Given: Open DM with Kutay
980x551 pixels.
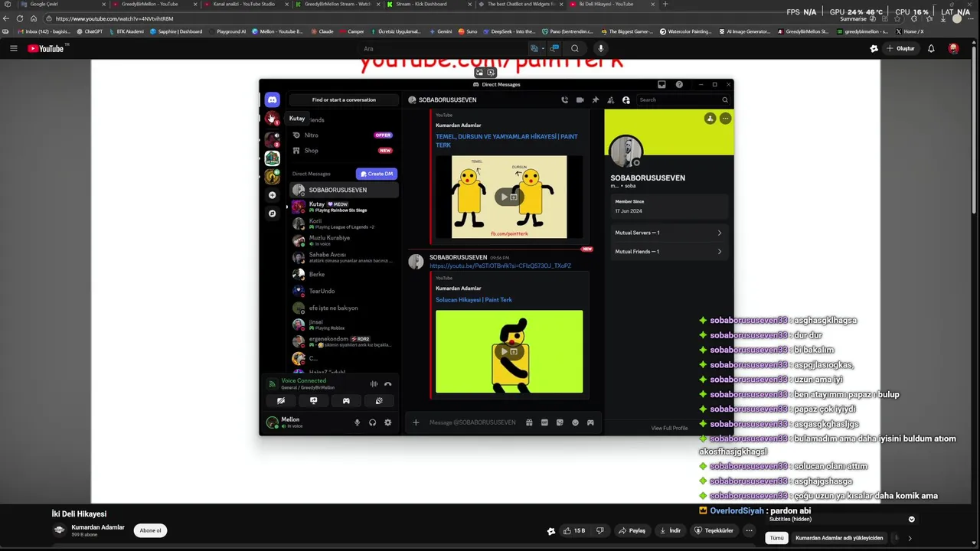Looking at the screenshot, I should click(x=344, y=207).
